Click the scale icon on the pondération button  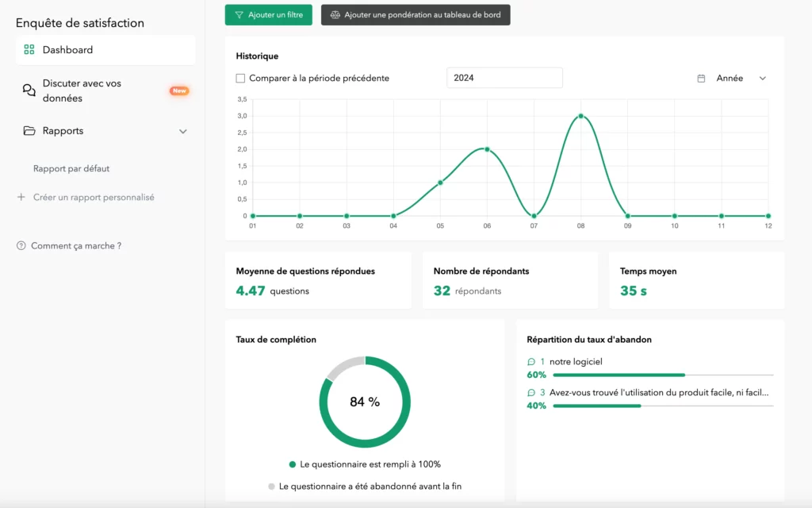click(x=336, y=15)
